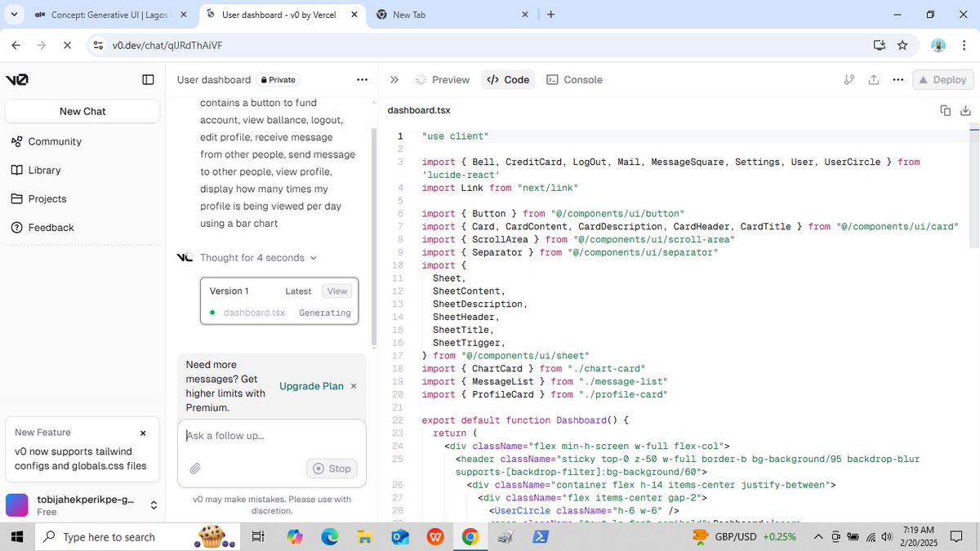Open the more options menu beside Deploy
980x551 pixels.
[898, 79]
